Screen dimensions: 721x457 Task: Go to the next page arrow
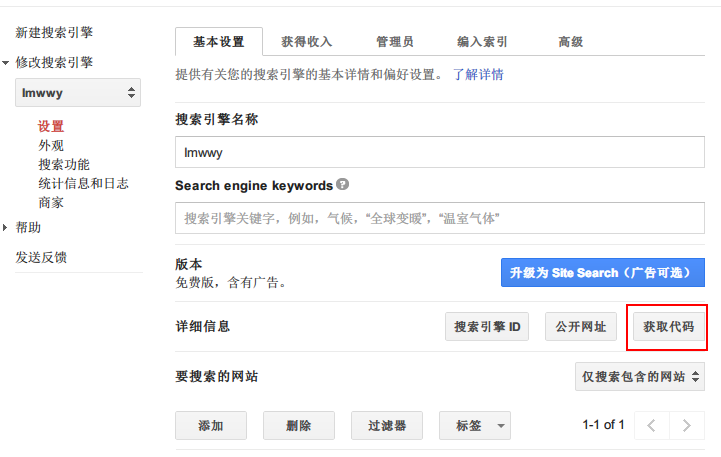pyautogui.click(x=685, y=425)
